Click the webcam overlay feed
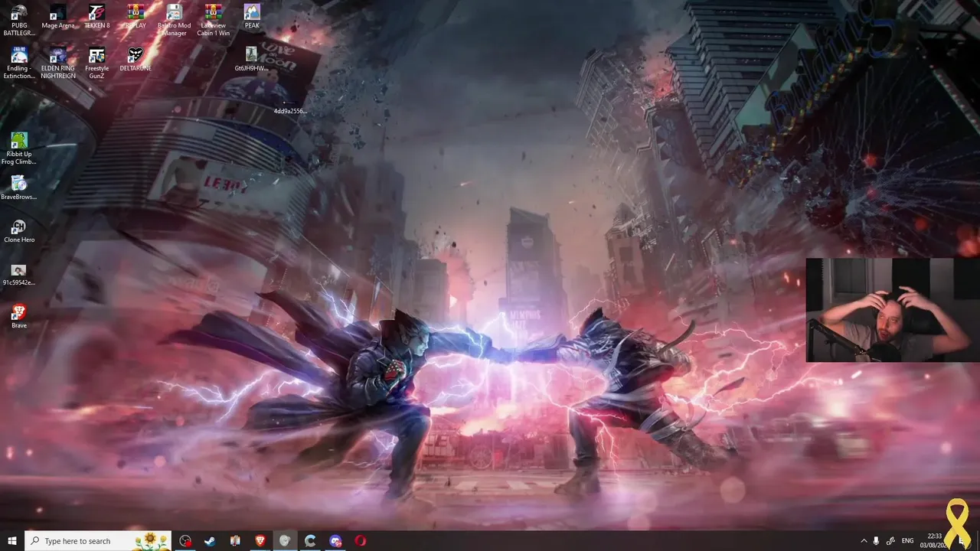This screenshot has height=551, width=980. (893, 309)
